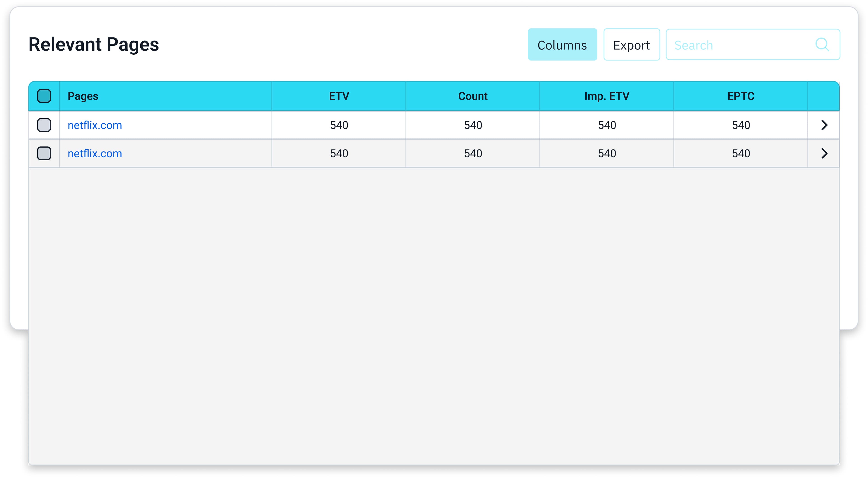Sort by the Pages column header
Image resolution: width=868 pixels, height=478 pixels.
pos(83,96)
